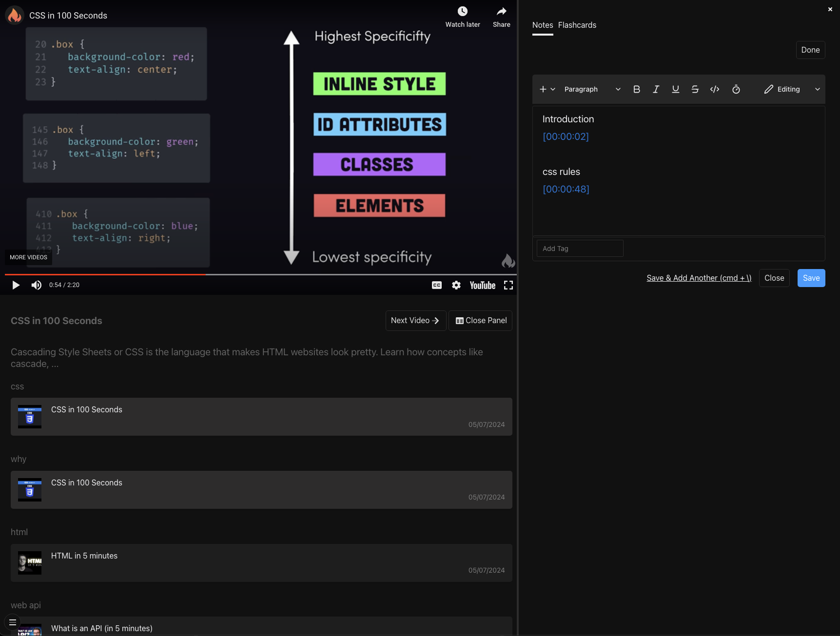The width and height of the screenshot is (840, 636).
Task: Play the CSS in 100 Seconds video
Action: pyautogui.click(x=16, y=285)
